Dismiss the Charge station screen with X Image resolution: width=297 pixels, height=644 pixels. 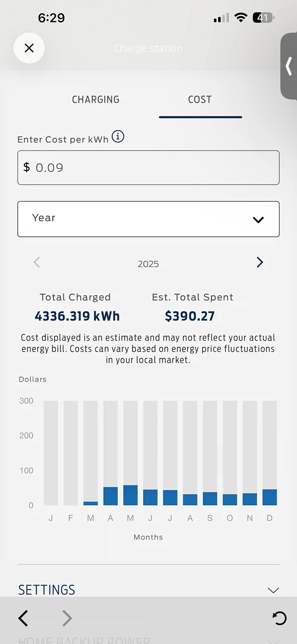(x=29, y=48)
